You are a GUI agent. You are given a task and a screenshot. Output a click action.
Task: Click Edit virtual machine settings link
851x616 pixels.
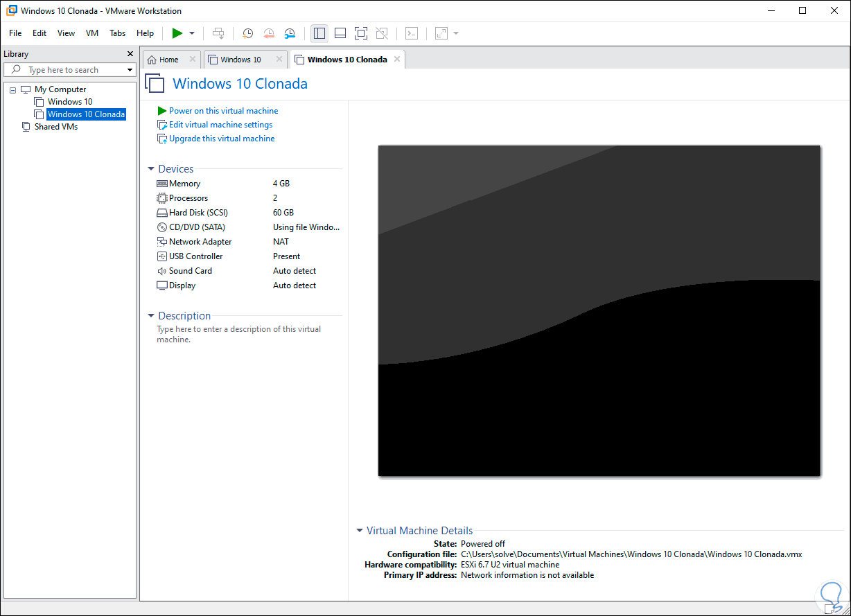pos(220,125)
